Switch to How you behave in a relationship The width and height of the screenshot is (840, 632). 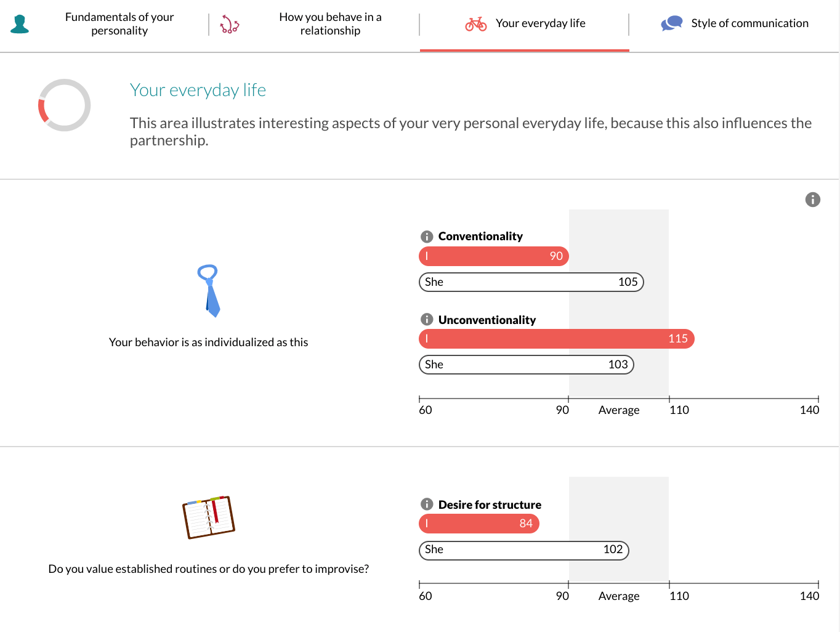click(330, 24)
